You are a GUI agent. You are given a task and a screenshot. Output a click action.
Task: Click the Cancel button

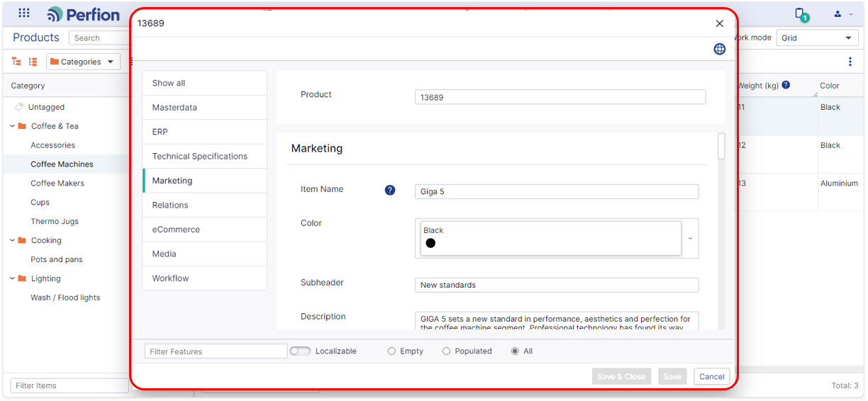(712, 377)
